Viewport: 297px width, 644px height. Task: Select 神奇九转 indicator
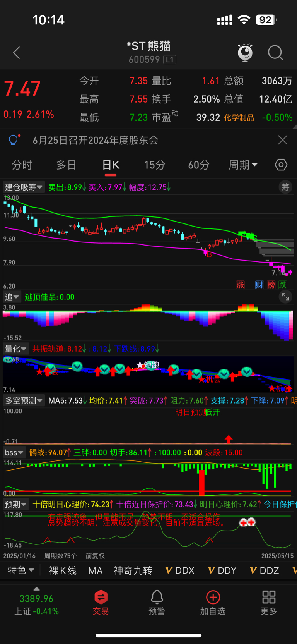point(133,570)
